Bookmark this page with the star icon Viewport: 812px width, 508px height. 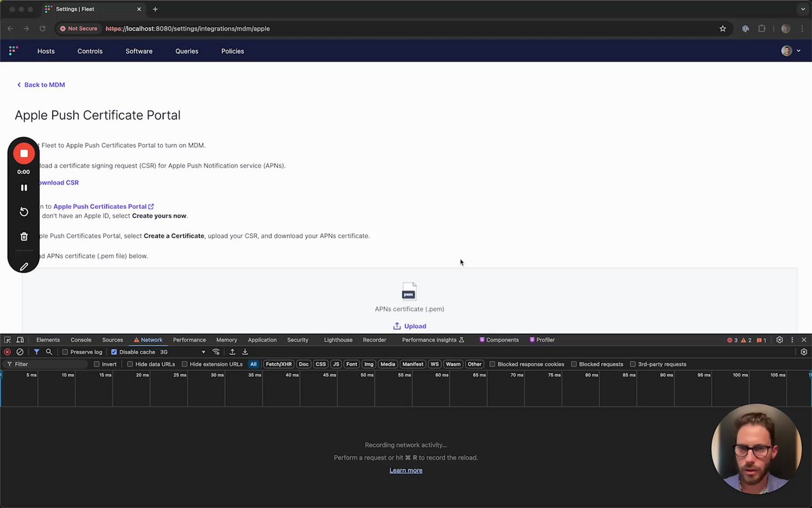[723, 29]
